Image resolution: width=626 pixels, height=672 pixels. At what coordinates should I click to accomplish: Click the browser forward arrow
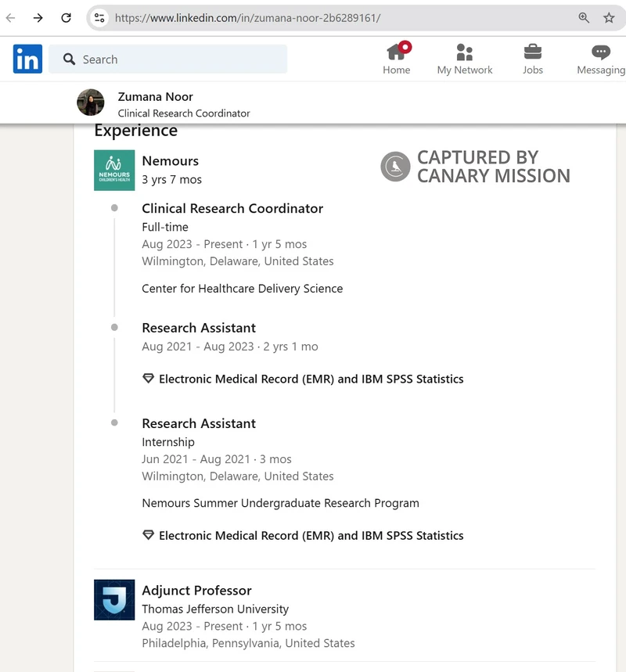pyautogui.click(x=38, y=17)
